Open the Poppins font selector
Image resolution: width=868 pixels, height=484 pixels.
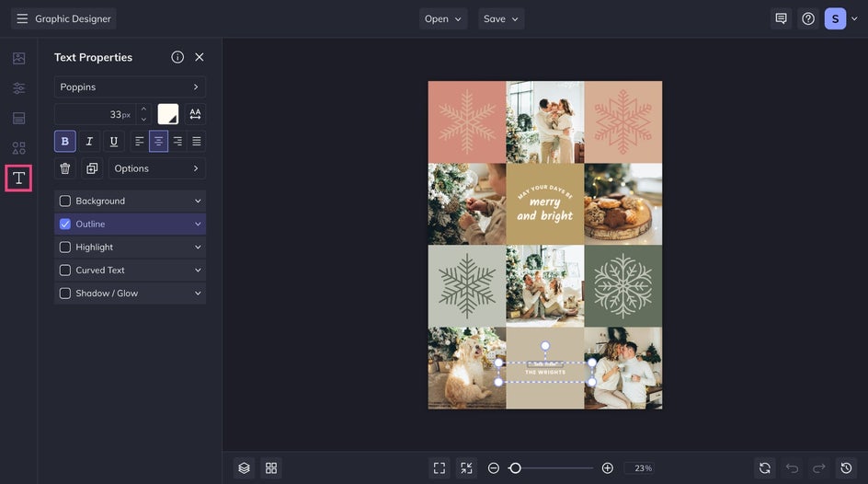coord(130,86)
